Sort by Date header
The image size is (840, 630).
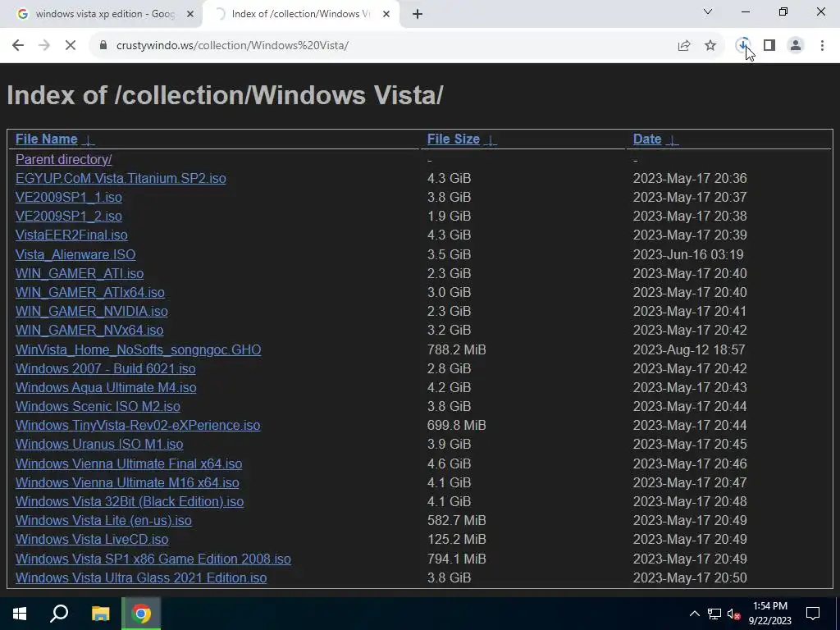647,139
